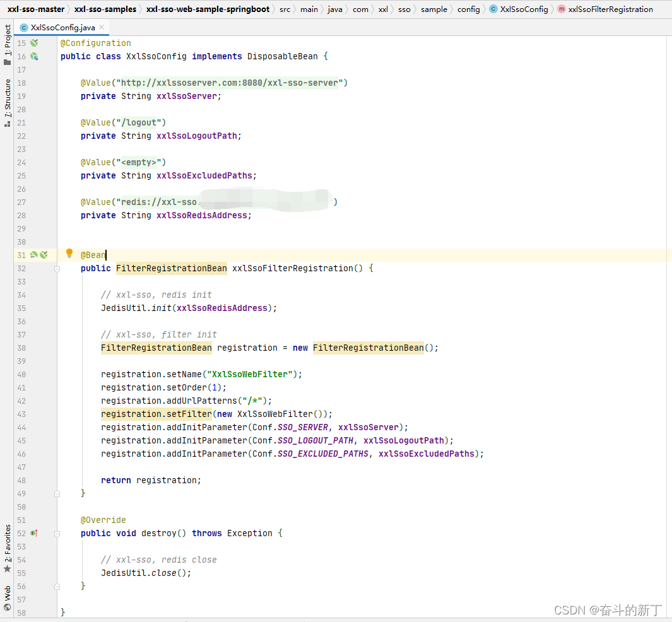The height and width of the screenshot is (622, 672).
Task: Click the xxlssoserver.com URL string
Action: [229, 83]
